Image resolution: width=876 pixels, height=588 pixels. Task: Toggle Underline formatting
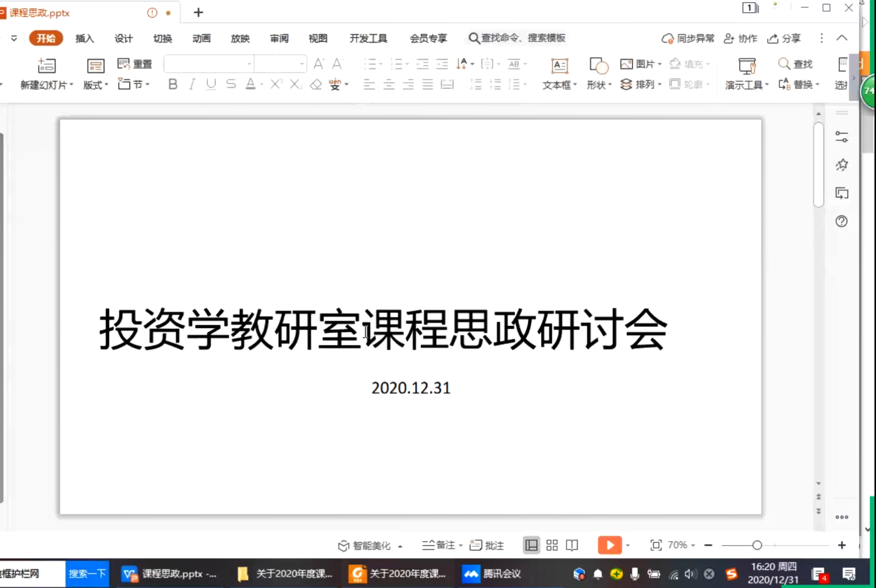pyautogui.click(x=211, y=84)
